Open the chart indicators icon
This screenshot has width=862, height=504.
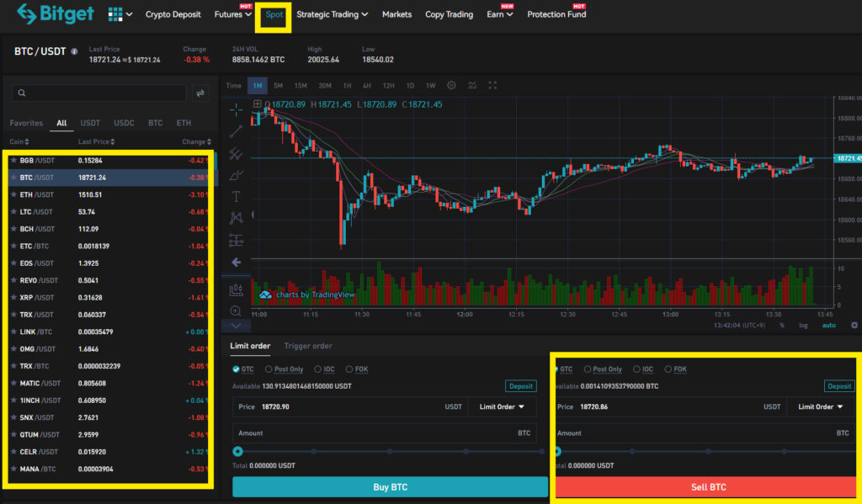472,85
